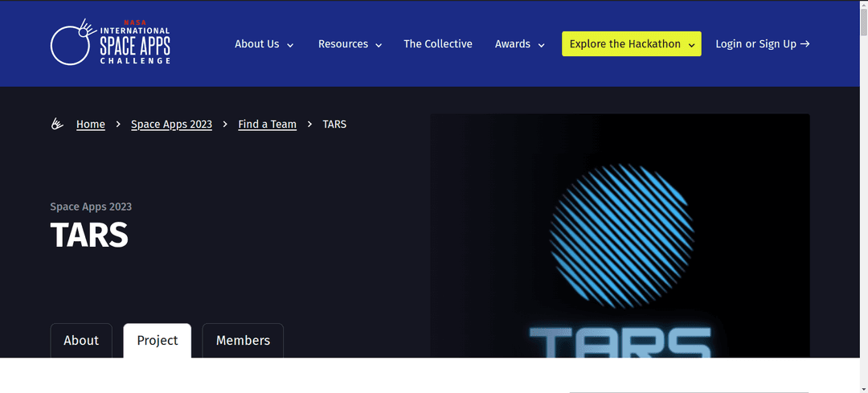Click the chevron beside Awards menu
Image resolution: width=868 pixels, height=393 pixels.
click(542, 45)
